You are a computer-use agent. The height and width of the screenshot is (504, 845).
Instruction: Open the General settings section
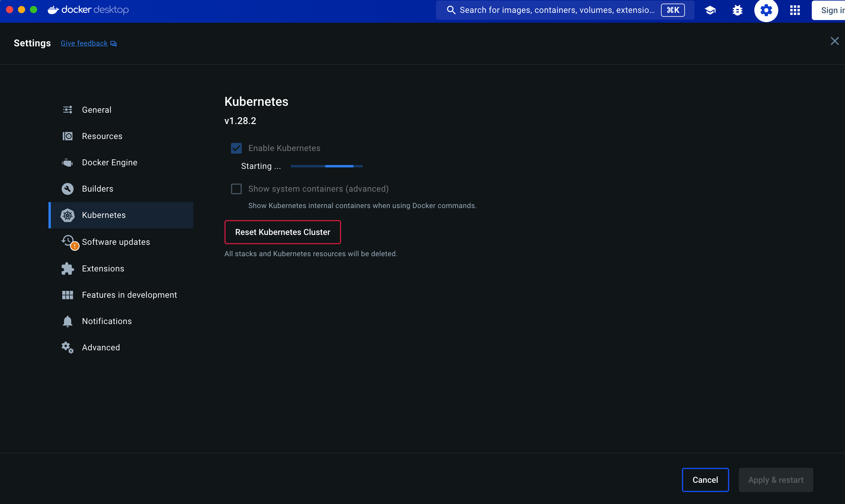(x=97, y=110)
